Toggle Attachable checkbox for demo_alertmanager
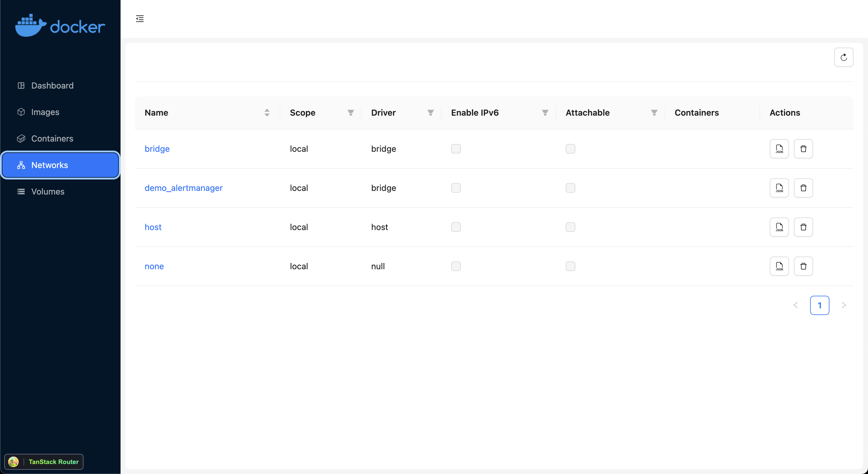The image size is (868, 474). click(x=570, y=188)
